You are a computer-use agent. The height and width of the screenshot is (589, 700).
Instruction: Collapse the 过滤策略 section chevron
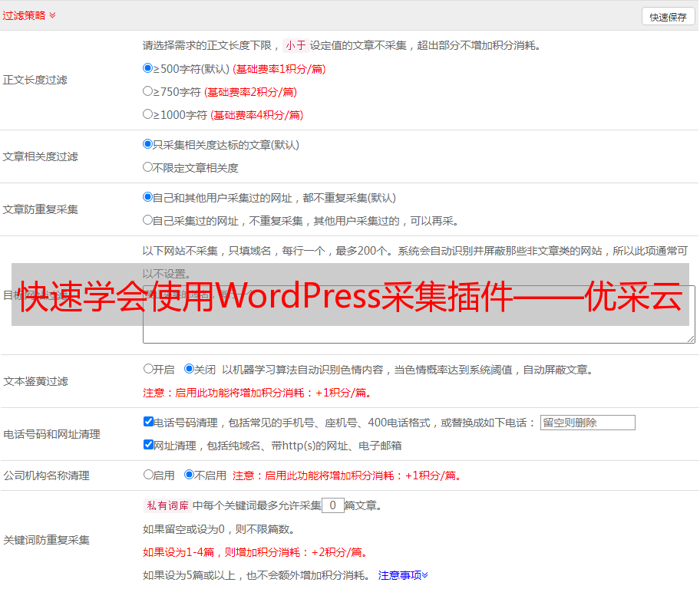pos(52,15)
